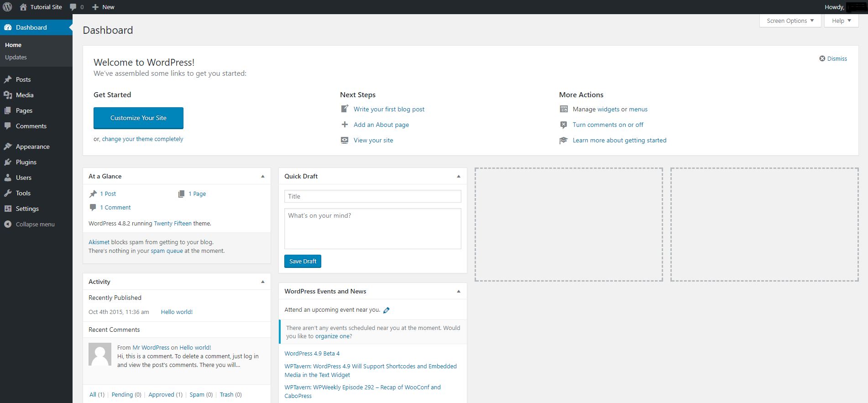This screenshot has width=868, height=403.
Task: Open the Hello world! published post link
Action: tap(177, 312)
